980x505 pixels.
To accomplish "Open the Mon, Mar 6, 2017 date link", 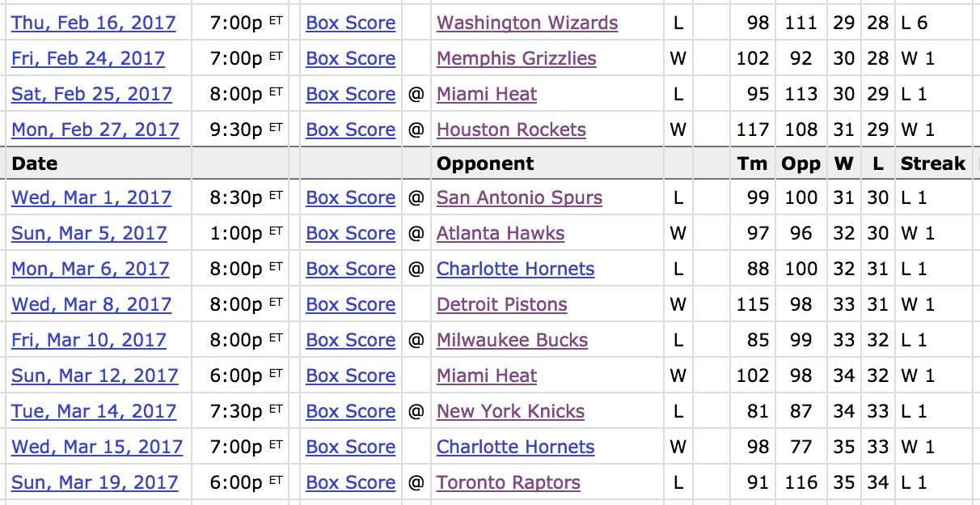I will point(91,269).
